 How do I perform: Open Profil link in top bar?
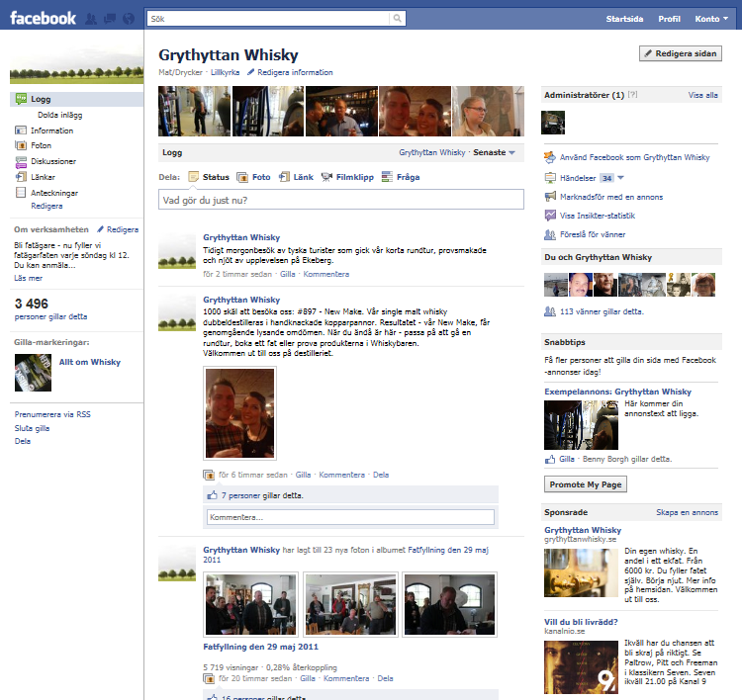[x=669, y=19]
